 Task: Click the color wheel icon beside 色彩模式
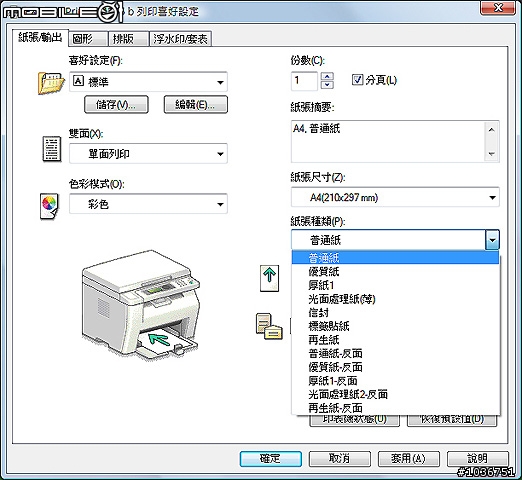[49, 206]
